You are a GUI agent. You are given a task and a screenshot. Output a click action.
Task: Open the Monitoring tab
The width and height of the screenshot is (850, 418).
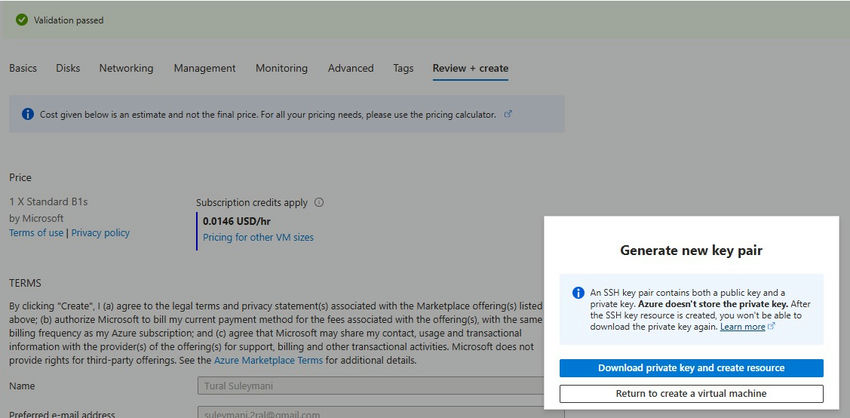pyautogui.click(x=281, y=68)
